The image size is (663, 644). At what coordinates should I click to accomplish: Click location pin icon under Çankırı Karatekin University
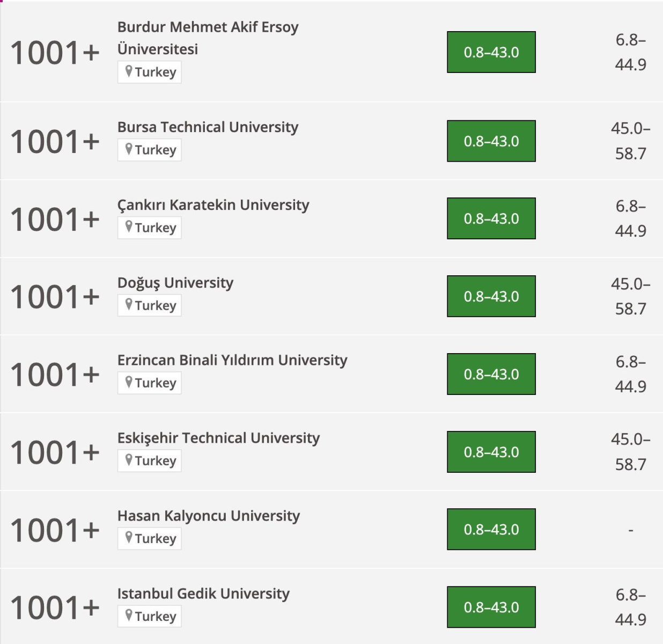[129, 227]
